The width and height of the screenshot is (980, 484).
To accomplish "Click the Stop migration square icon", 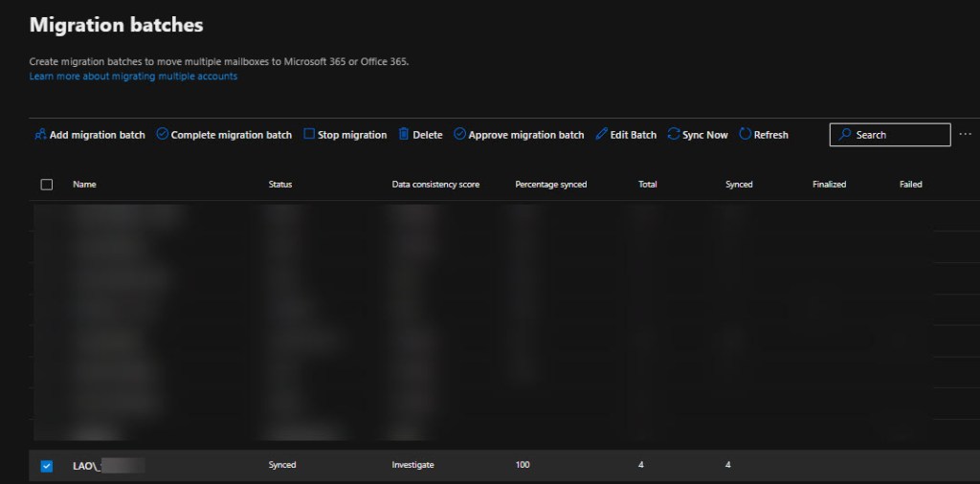I will click(x=309, y=135).
